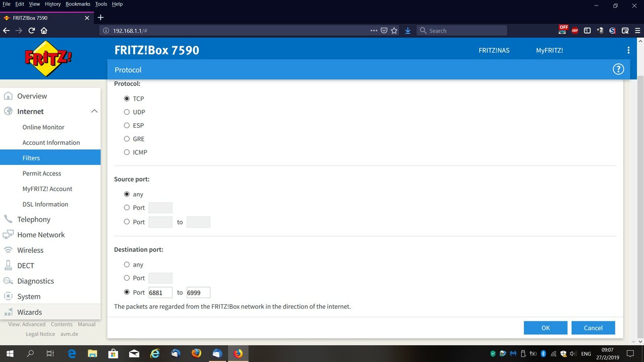Open the File menu in menu bar
The width and height of the screenshot is (644, 362).
coord(7,4)
